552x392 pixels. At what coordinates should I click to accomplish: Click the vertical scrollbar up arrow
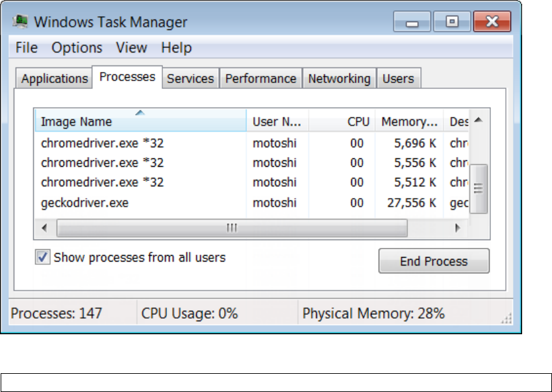(x=478, y=121)
